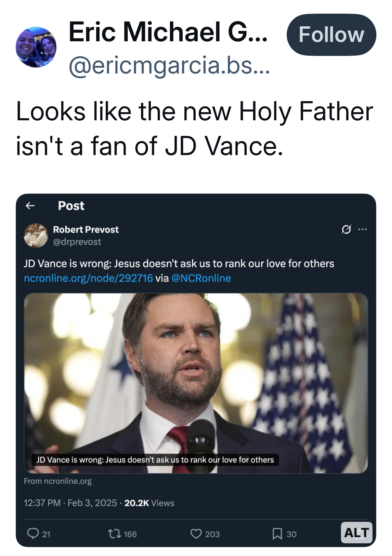Image resolution: width=392 pixels, height=556 pixels.
Task: Click Eric Michael G's profile avatar
Action: tap(36, 47)
